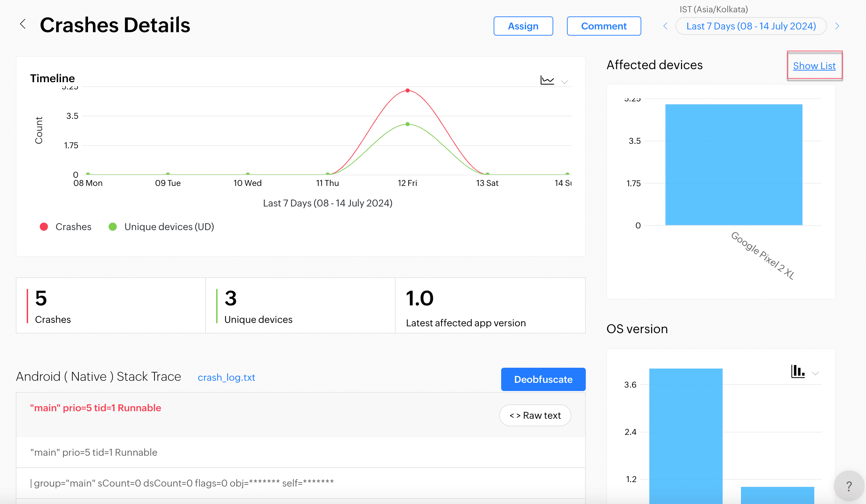The height and width of the screenshot is (504, 866).
Task: Click the Assign button
Action: [523, 26]
